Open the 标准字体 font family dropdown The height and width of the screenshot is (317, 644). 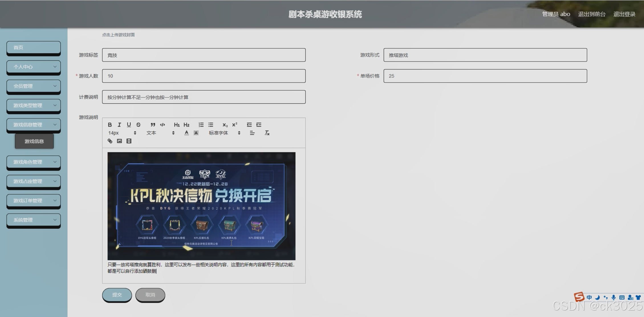click(225, 133)
